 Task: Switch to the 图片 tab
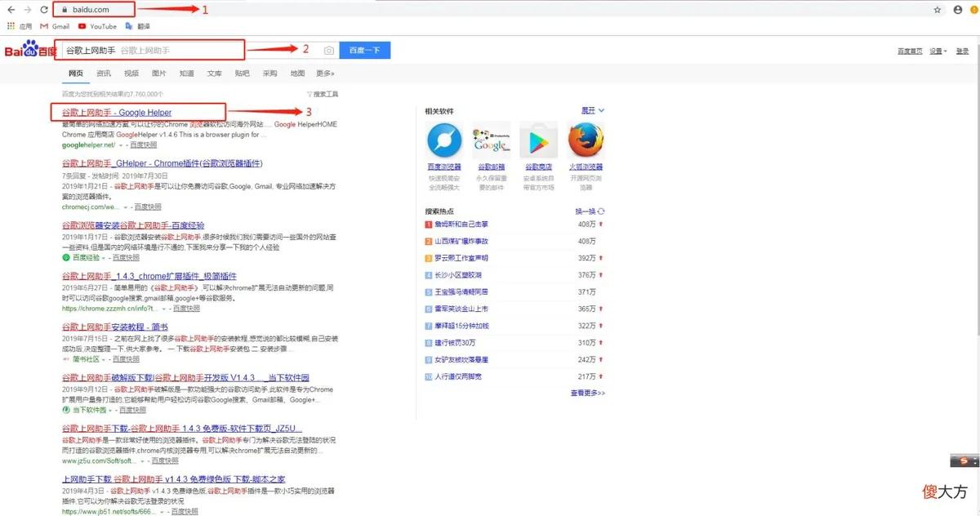(159, 73)
